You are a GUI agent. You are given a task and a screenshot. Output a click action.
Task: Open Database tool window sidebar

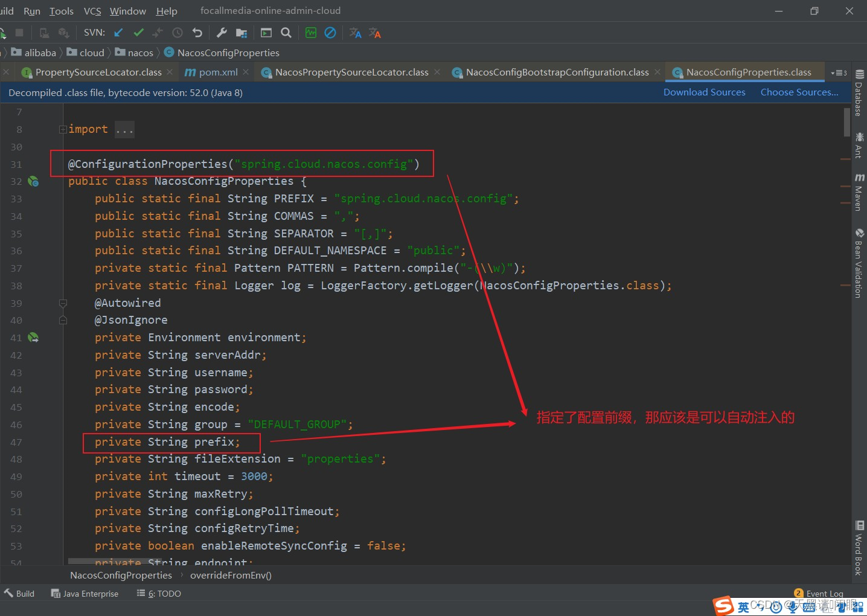(x=859, y=93)
